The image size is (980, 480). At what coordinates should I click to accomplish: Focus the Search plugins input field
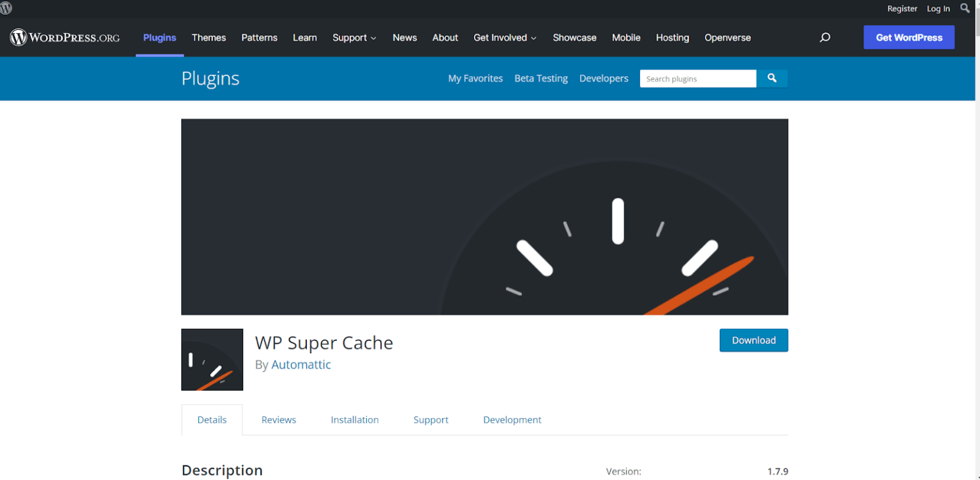coord(698,78)
